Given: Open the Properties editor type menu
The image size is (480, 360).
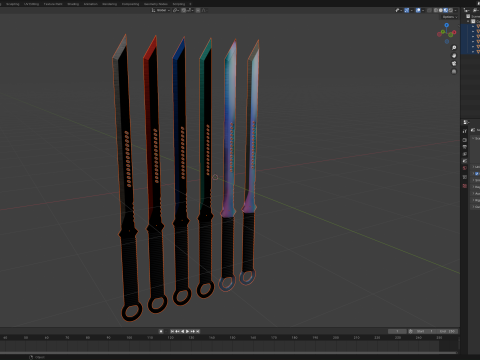Looking at the screenshot, I should tap(467, 122).
